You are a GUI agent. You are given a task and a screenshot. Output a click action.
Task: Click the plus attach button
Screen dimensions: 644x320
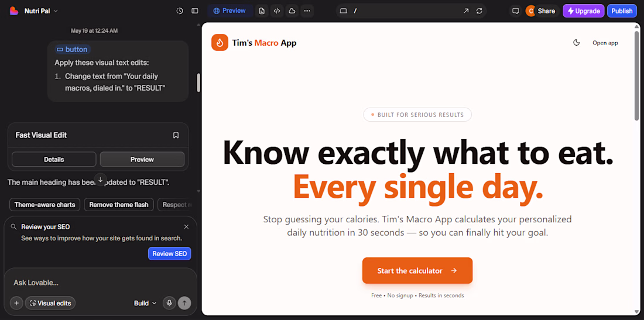pos(16,303)
